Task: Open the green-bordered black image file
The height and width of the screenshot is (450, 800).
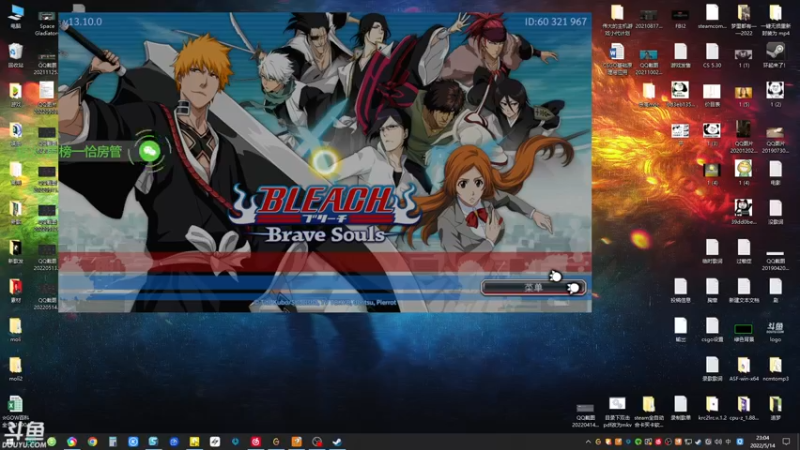Action: tap(743, 331)
